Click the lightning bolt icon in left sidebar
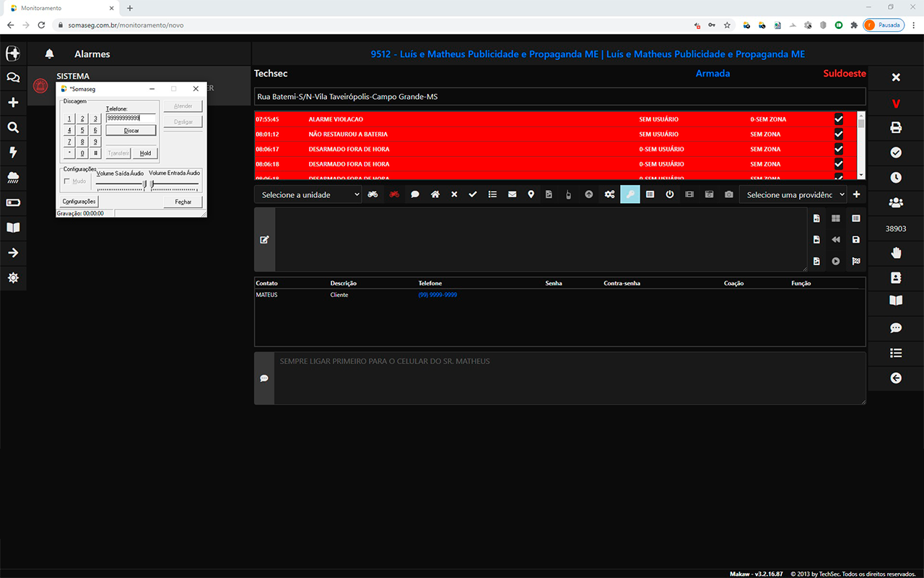This screenshot has height=578, width=924. click(13, 152)
